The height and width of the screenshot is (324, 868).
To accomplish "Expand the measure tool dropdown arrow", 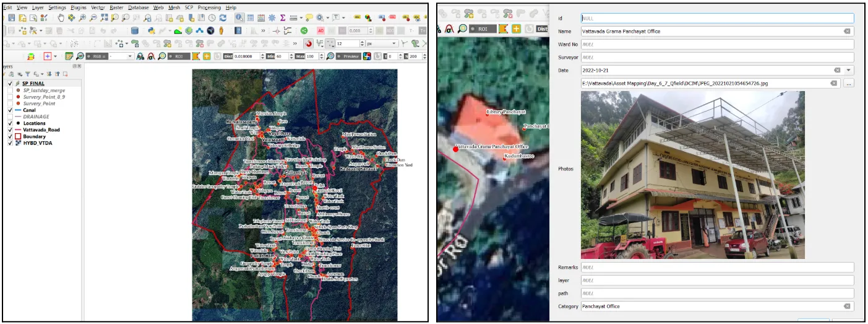I will pos(302,18).
